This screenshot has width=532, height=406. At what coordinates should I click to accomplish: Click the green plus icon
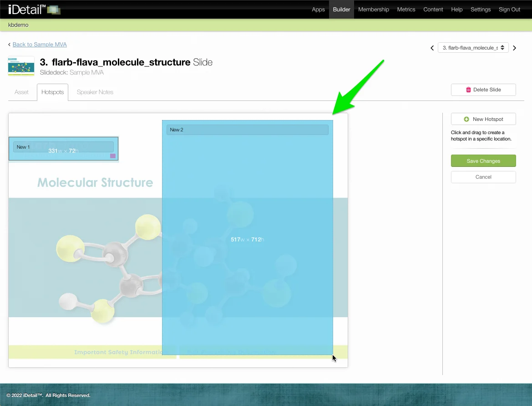[466, 119]
